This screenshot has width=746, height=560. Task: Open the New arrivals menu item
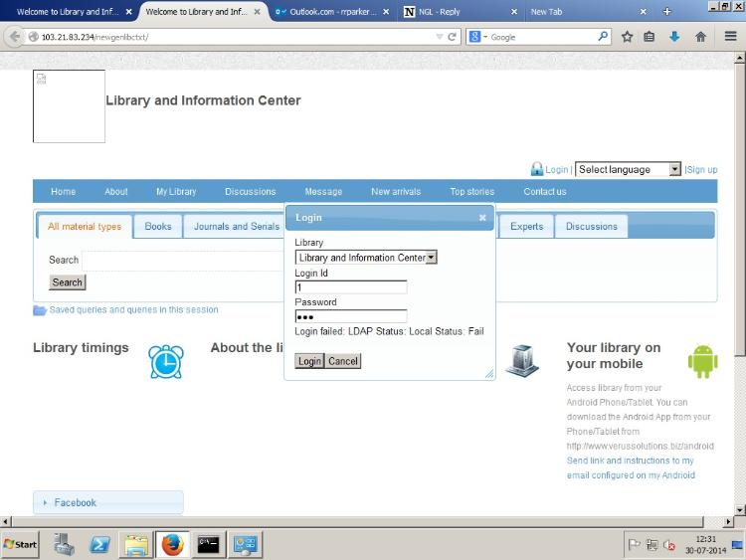396,192
